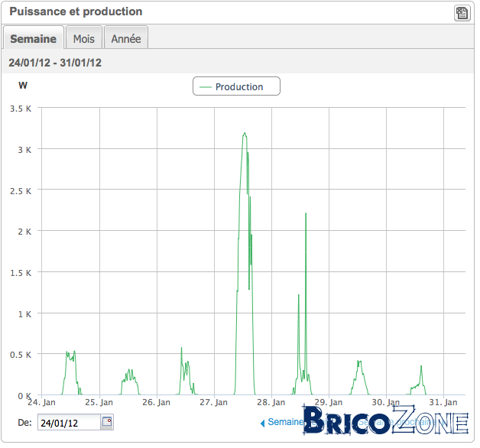Click the 24/01/12 - 31/01/12 date range header
480x448 pixels.
pyautogui.click(x=55, y=63)
